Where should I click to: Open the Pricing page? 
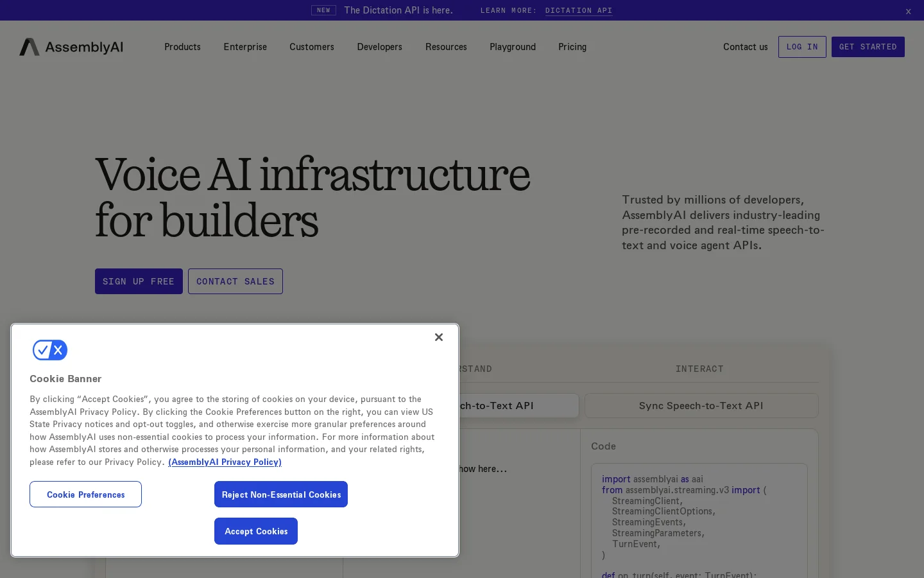(x=572, y=47)
